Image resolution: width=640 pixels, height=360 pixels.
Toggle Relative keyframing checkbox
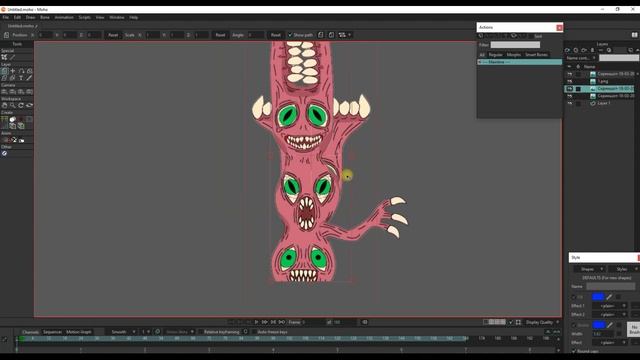click(201, 332)
